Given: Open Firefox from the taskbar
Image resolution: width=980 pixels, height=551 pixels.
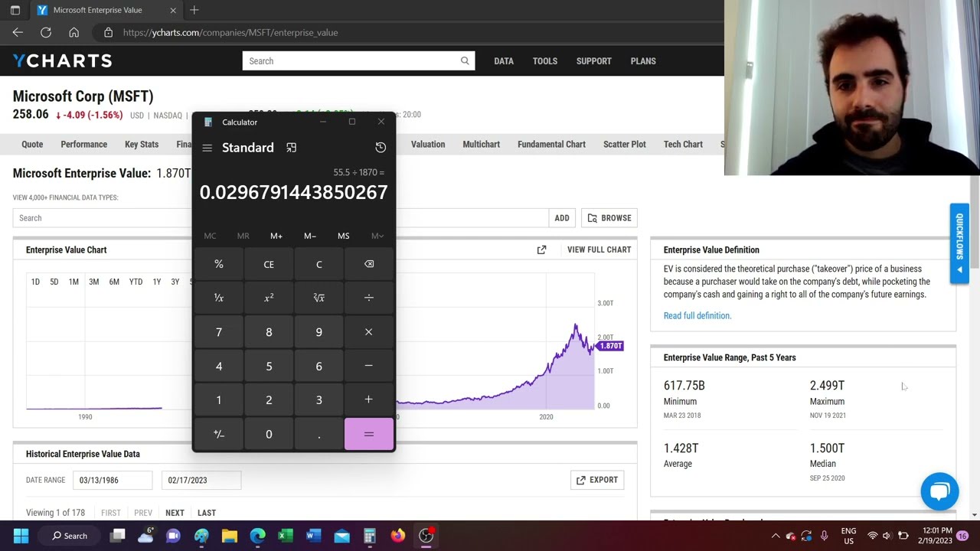Looking at the screenshot, I should pyautogui.click(x=398, y=536).
